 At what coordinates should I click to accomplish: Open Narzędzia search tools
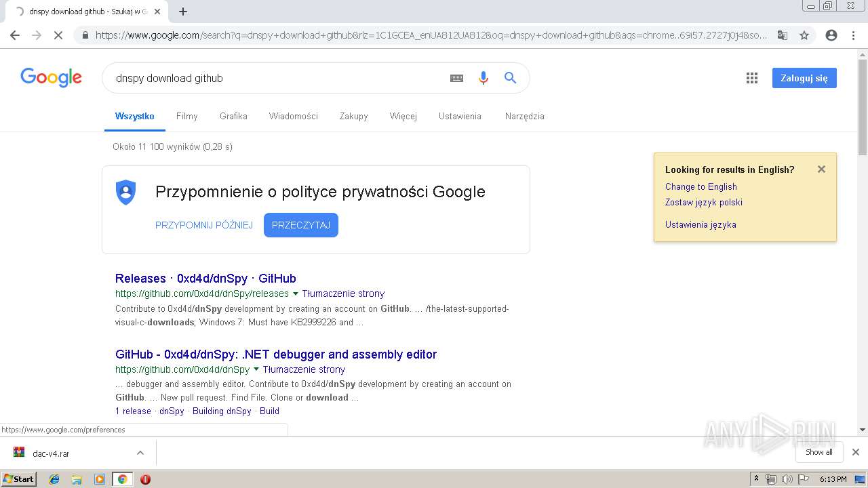coord(525,116)
